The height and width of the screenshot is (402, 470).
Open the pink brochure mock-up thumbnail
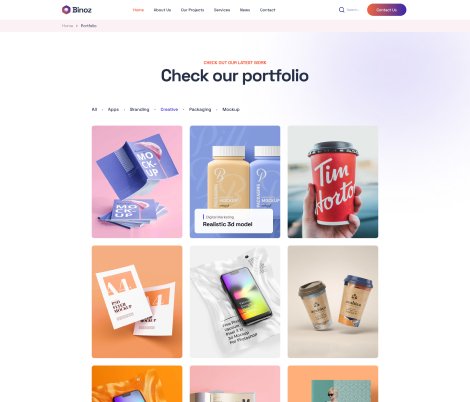point(137,182)
